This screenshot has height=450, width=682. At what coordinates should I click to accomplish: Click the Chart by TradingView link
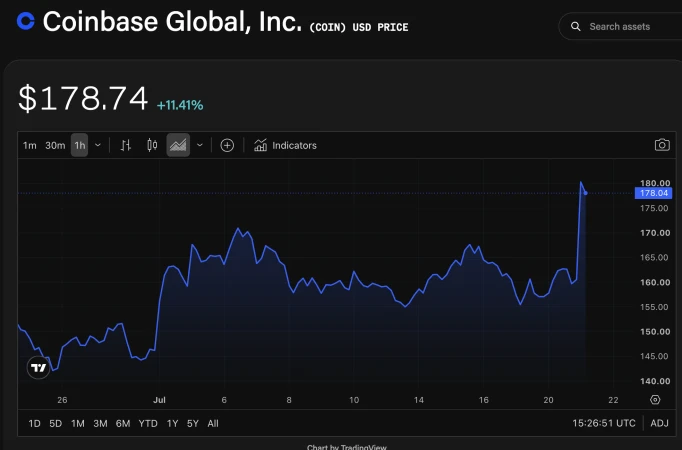[347, 447]
